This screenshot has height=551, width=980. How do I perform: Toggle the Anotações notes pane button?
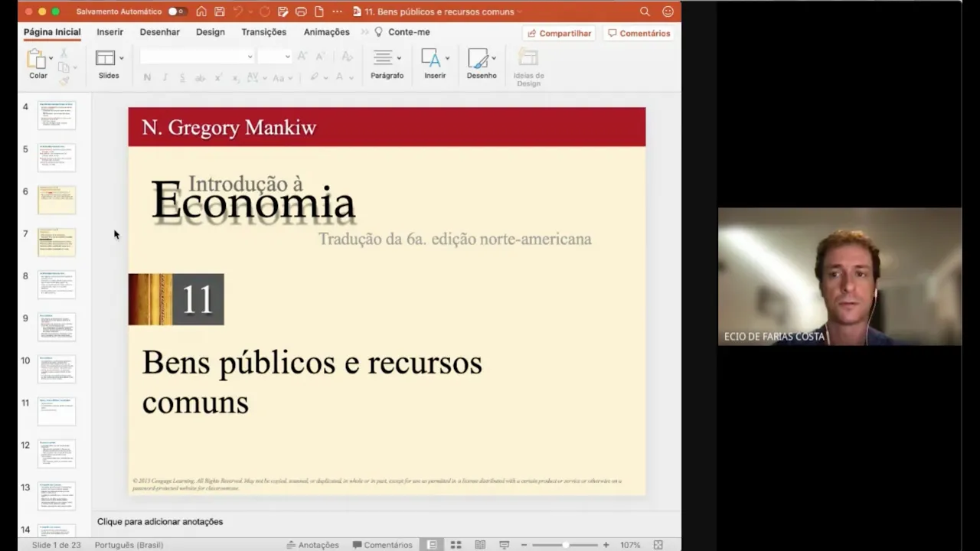click(x=312, y=545)
